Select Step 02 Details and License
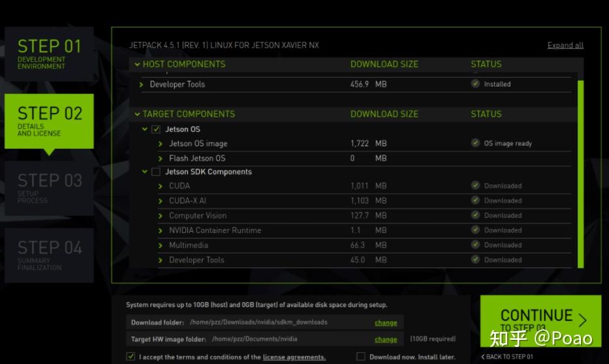The height and width of the screenshot is (364, 609). 49,121
